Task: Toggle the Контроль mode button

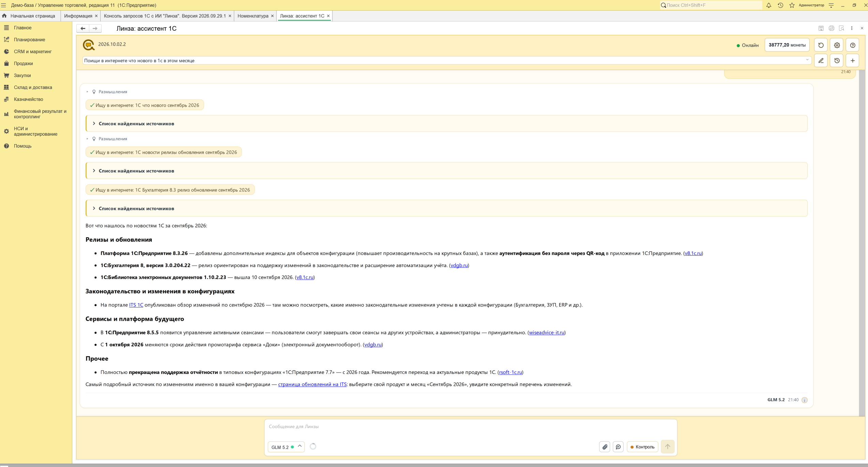Action: (643, 447)
